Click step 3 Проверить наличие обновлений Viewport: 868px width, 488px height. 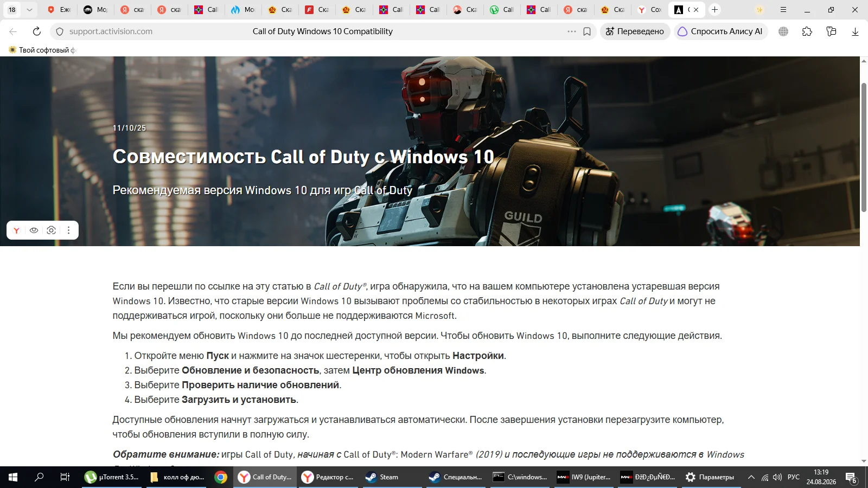(x=238, y=385)
